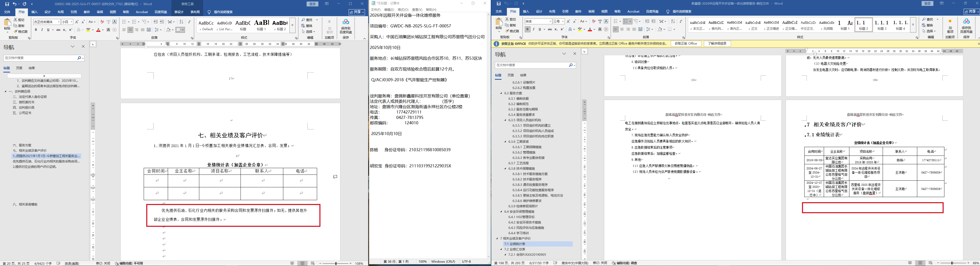
Task: Open Web Layout view in right Word status bar
Action: click(x=931, y=263)
